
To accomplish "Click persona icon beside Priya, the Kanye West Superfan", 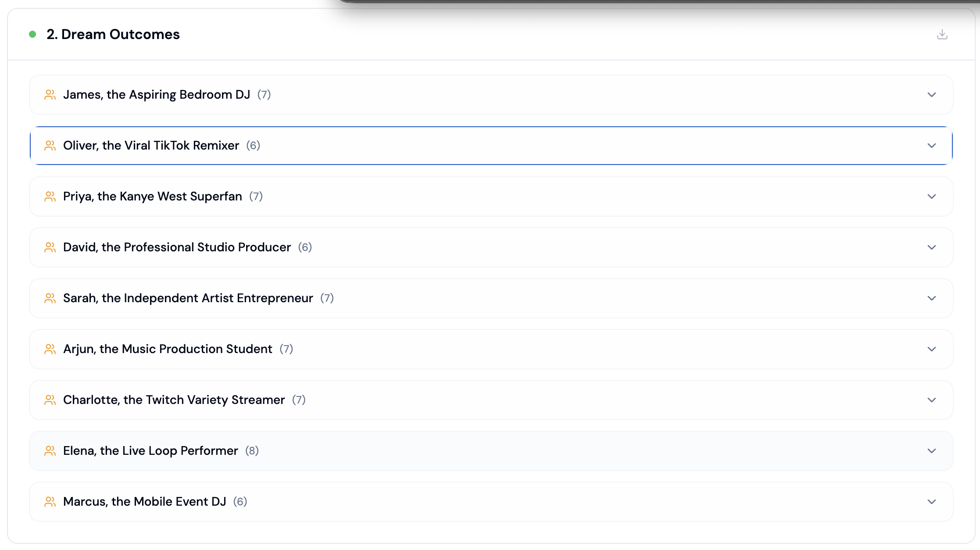I will [x=50, y=196].
